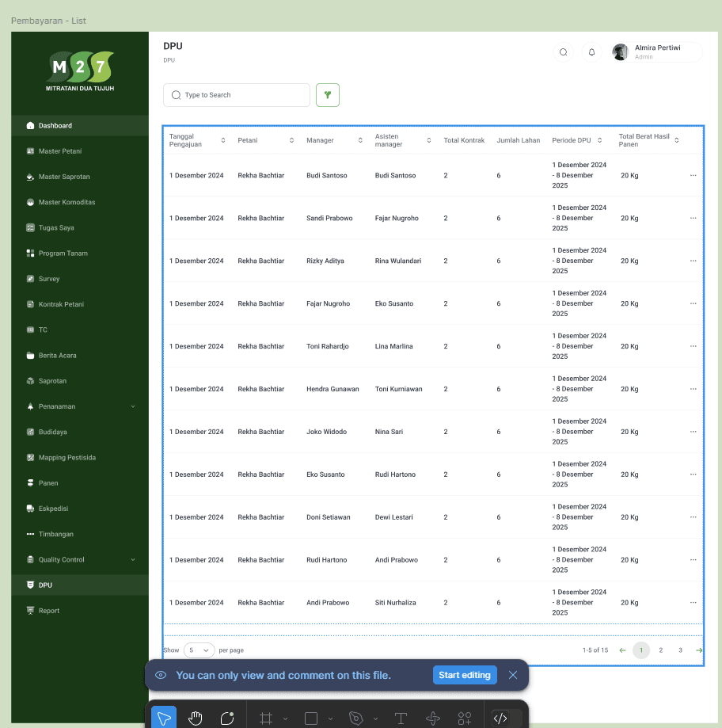Click the Program Tanam icon
The width and height of the screenshot is (722, 728).
[x=30, y=253]
